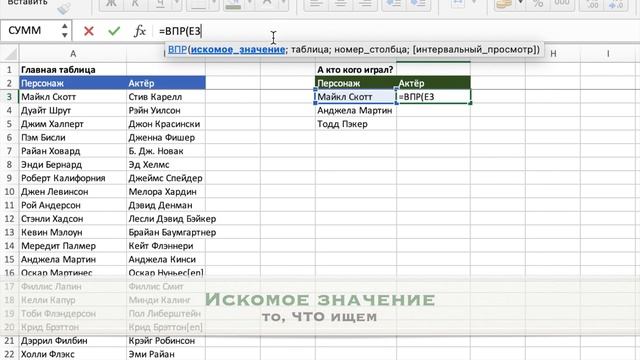Select cell 'Анджела Кинси'
This screenshot has width=640, height=360.
coord(166,259)
